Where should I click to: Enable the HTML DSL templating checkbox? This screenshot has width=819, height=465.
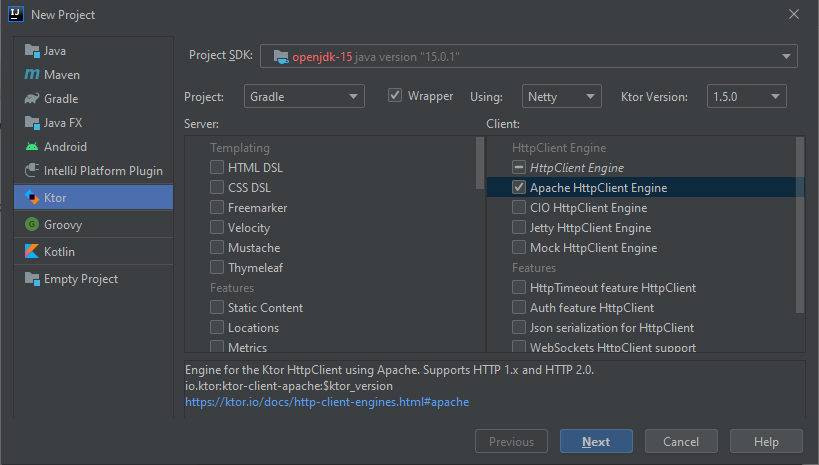point(217,167)
